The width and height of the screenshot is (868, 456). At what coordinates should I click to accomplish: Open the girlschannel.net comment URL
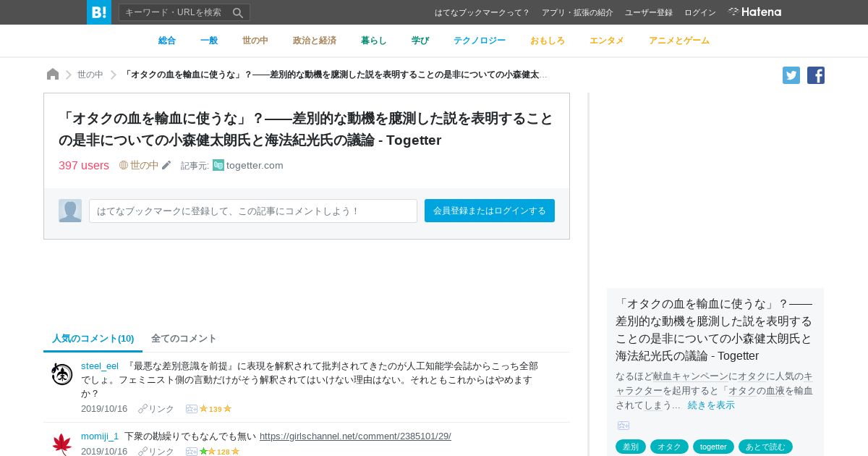tap(355, 436)
